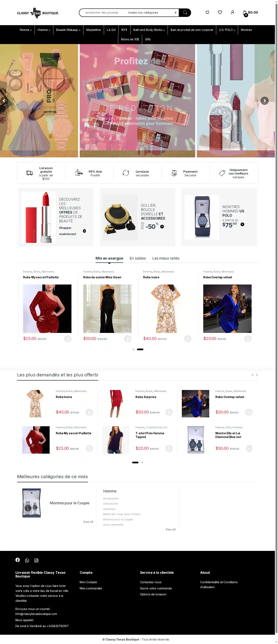Expand the Femme menu
Viewport: 278px width, 644px height.
point(26,30)
